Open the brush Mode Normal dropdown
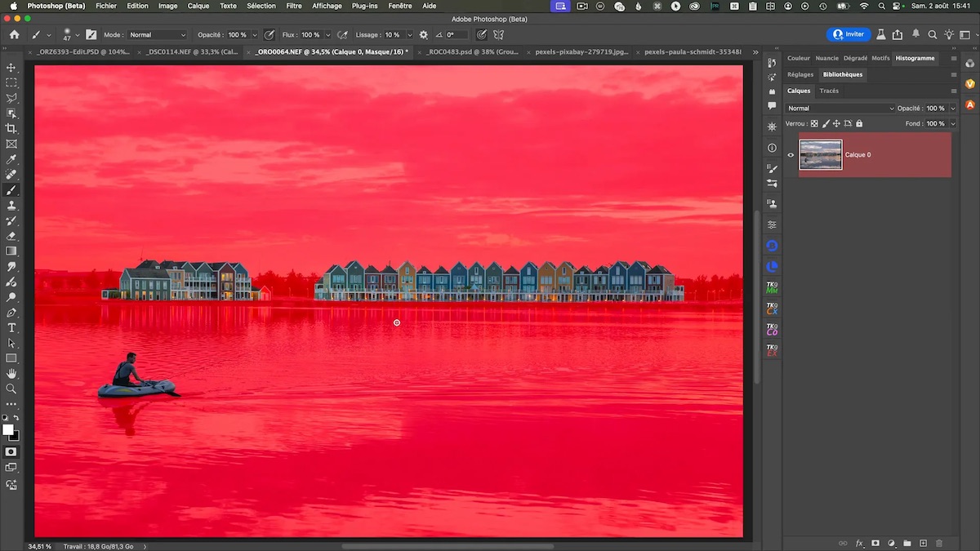 pyautogui.click(x=157, y=35)
